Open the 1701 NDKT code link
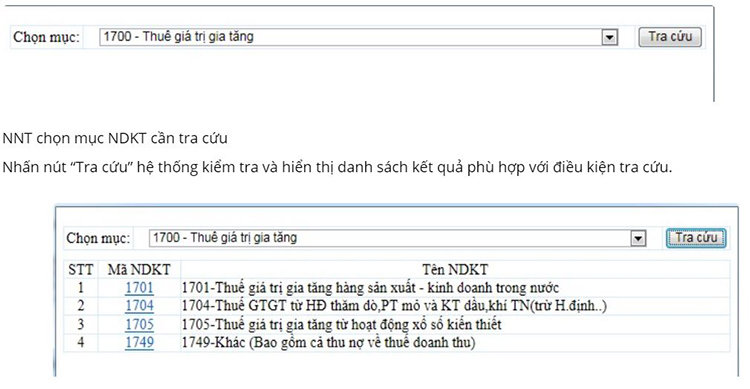750x389 pixels. (139, 288)
